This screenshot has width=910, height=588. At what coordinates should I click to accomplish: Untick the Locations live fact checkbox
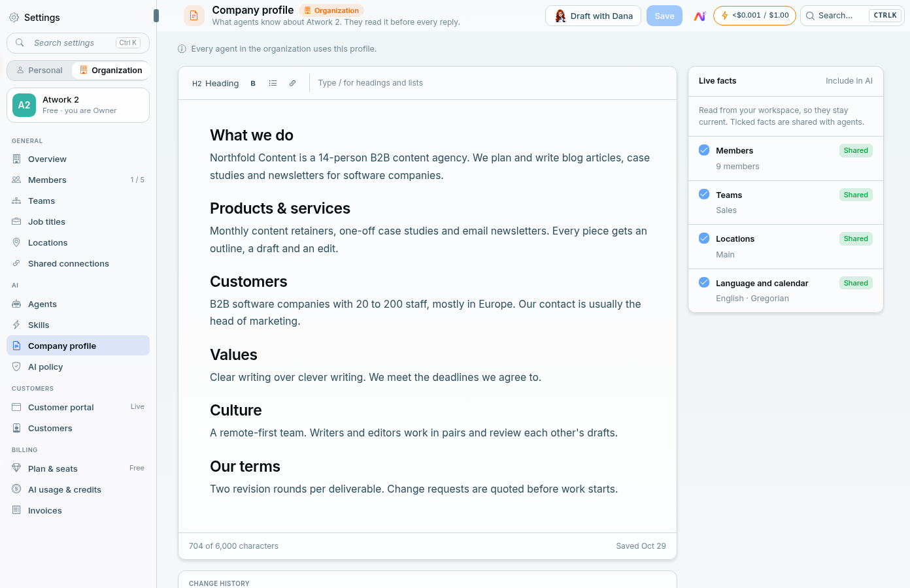(704, 238)
